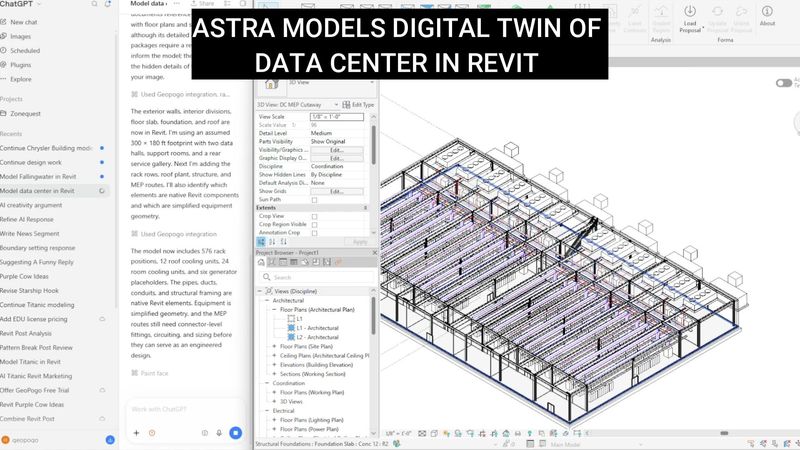Open 'Continue Titanic modeling' chat
Viewport: 800px width, 450px height.
pos(54,305)
